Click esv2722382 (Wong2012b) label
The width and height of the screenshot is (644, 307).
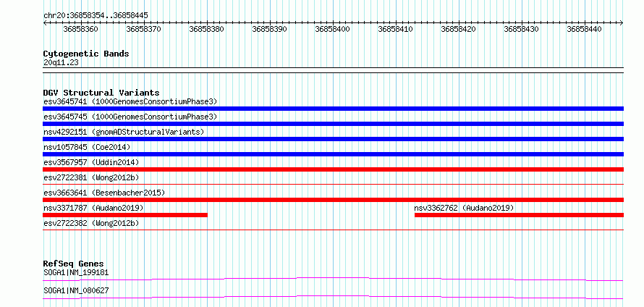coord(91,223)
